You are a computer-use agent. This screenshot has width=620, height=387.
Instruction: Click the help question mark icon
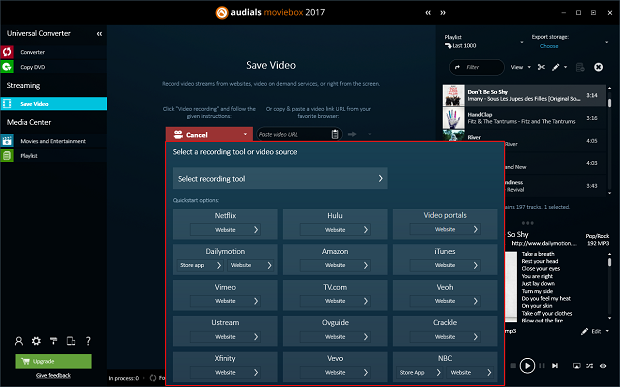point(88,341)
